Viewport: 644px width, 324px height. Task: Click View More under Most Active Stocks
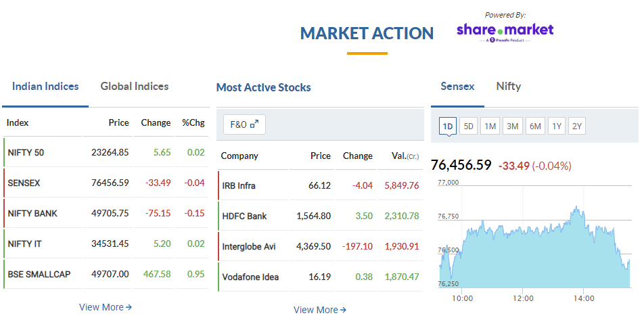pyautogui.click(x=320, y=310)
